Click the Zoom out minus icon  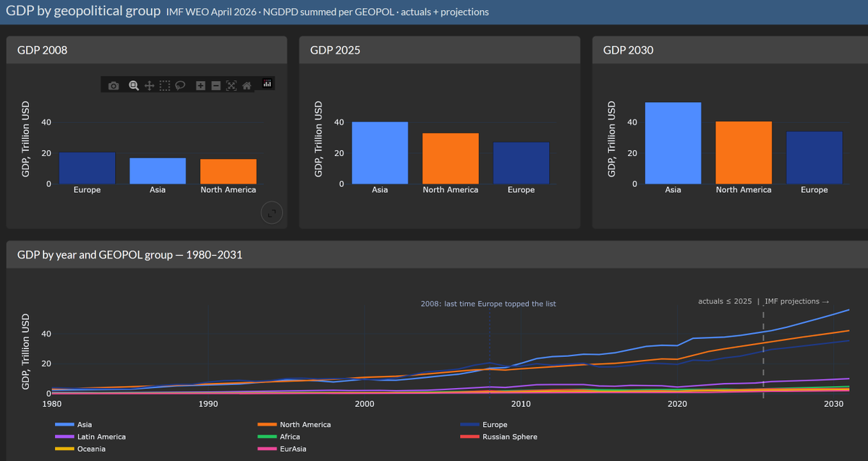click(x=216, y=85)
